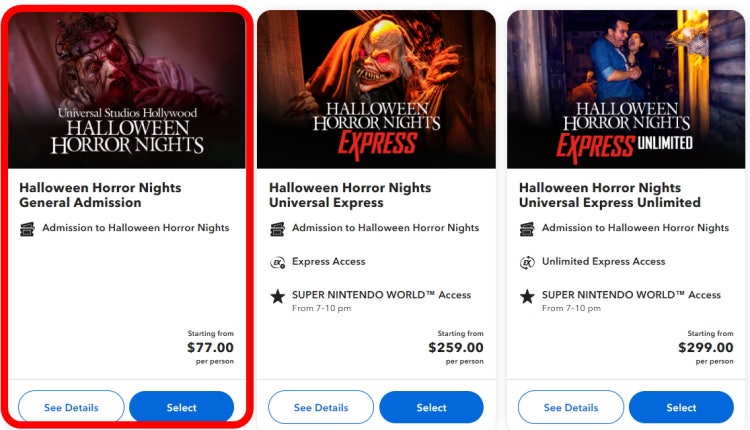
Task: Select the Universal Express ticket
Action: pyautogui.click(x=431, y=408)
